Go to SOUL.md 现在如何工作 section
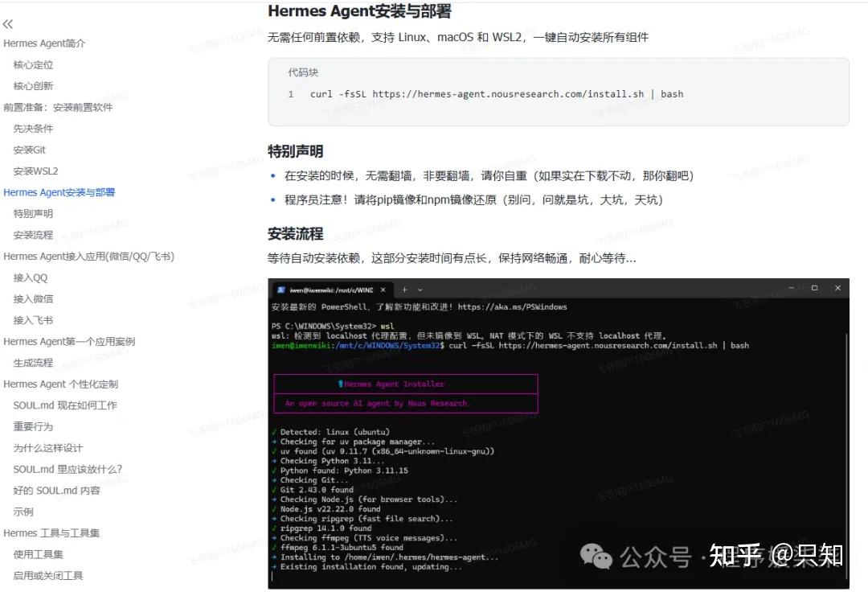Image resolution: width=868 pixels, height=592 pixels. (x=65, y=405)
